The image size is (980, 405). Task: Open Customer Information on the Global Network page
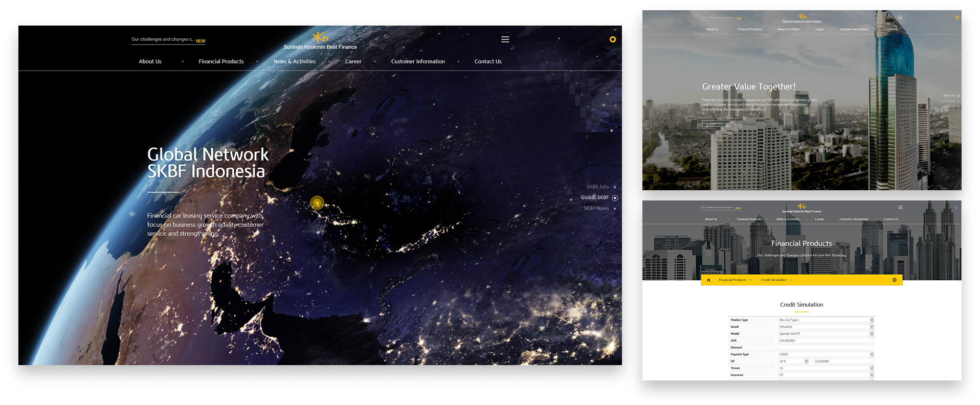click(x=418, y=61)
